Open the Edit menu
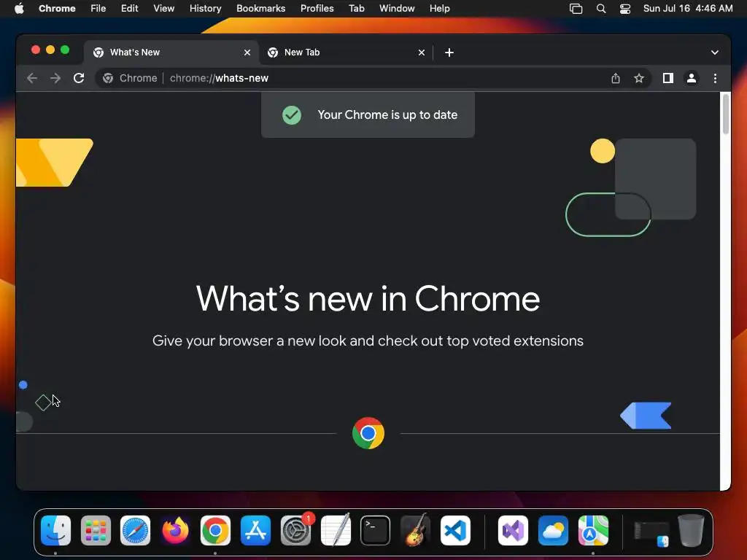This screenshot has height=560, width=747. (x=130, y=9)
